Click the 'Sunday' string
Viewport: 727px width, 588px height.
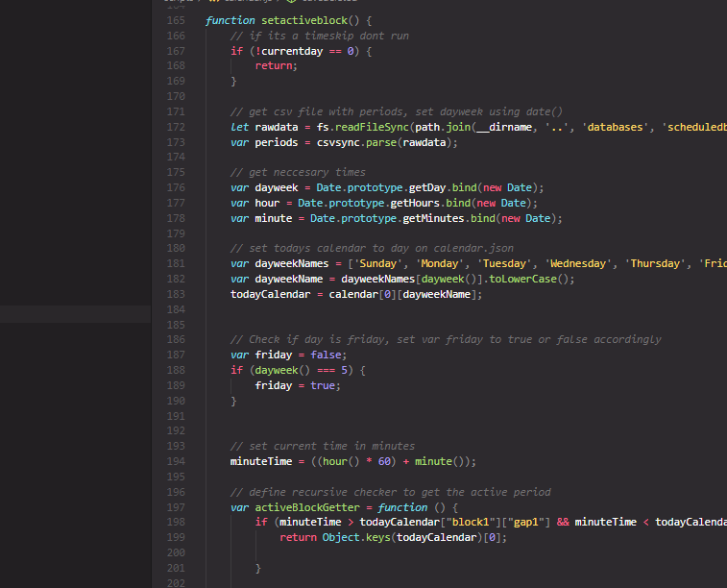(x=377, y=264)
